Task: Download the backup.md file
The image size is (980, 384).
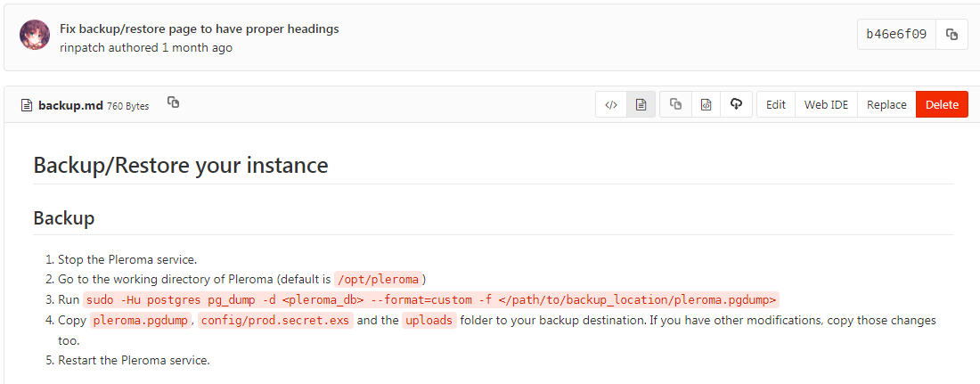Action: pyautogui.click(x=736, y=104)
